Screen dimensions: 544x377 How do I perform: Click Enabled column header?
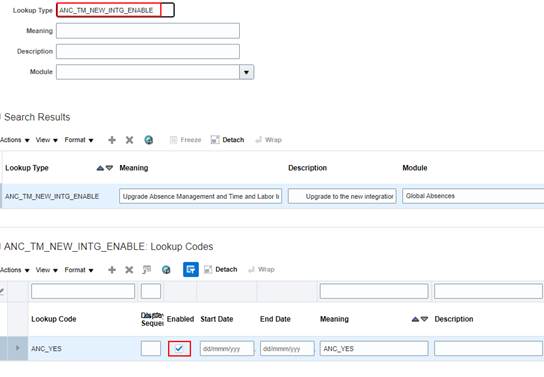pyautogui.click(x=180, y=319)
